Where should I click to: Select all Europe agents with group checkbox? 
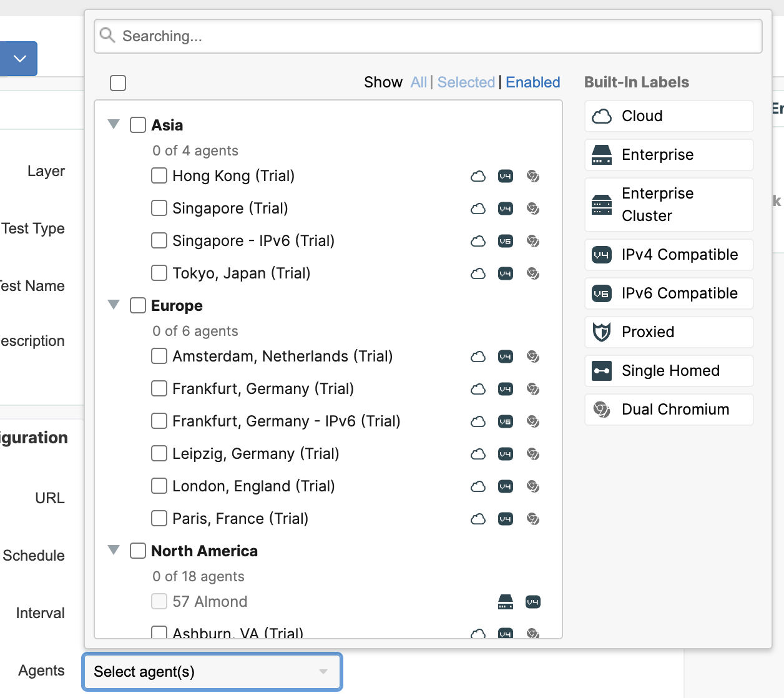point(138,305)
